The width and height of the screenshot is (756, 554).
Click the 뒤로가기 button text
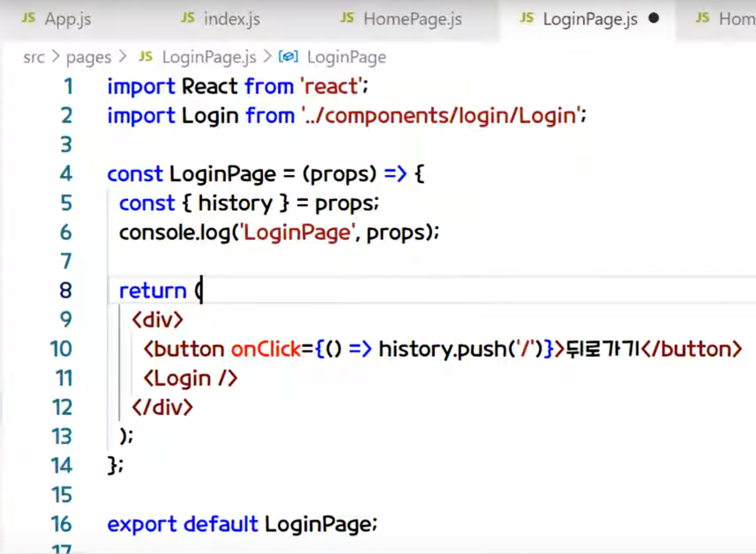click(x=603, y=349)
